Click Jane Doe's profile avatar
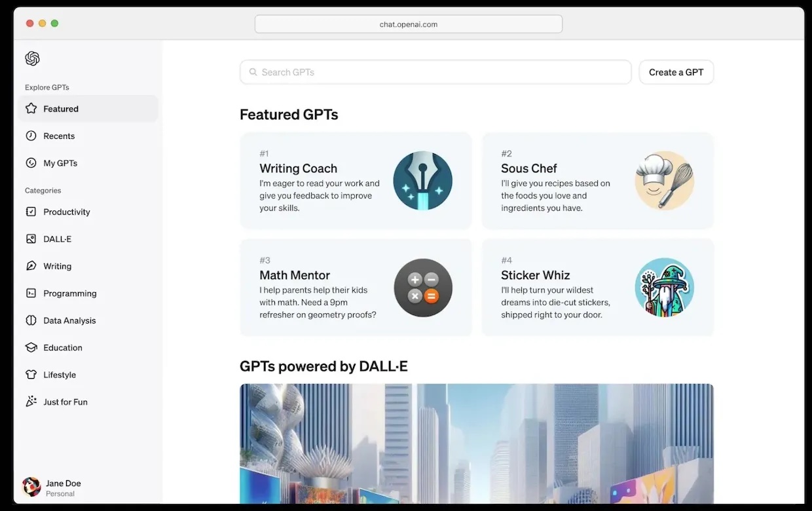812x511 pixels. pyautogui.click(x=31, y=487)
